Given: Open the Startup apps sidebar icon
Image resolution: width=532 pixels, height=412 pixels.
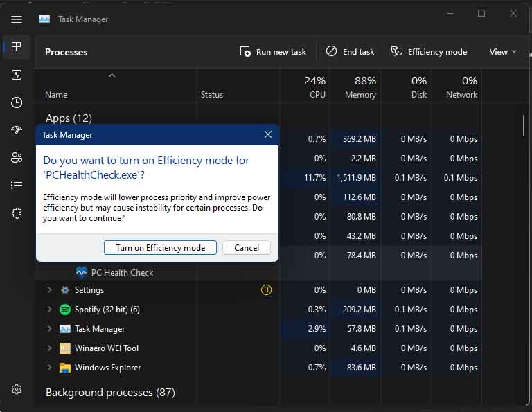Looking at the screenshot, I should [17, 129].
